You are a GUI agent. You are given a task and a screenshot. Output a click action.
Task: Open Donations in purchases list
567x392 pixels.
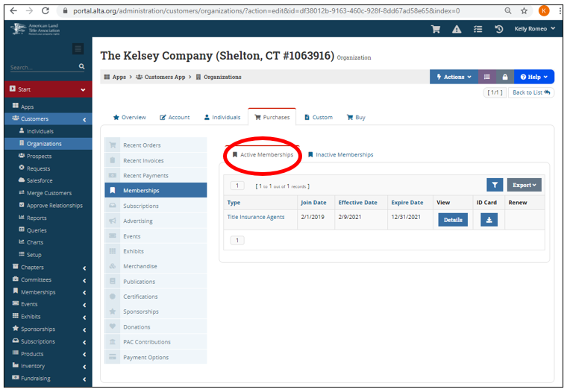(156, 327)
